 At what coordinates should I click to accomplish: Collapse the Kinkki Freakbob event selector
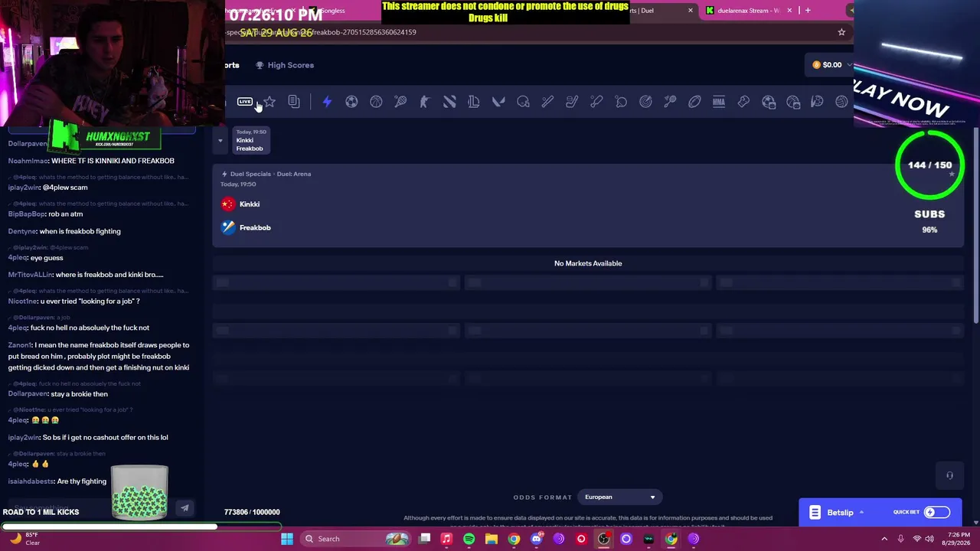[220, 140]
